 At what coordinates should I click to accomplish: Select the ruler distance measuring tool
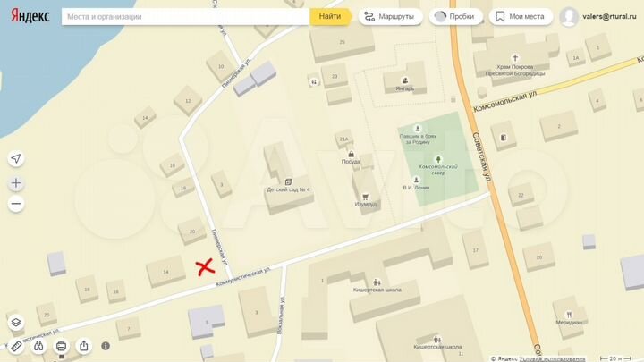click(x=16, y=346)
